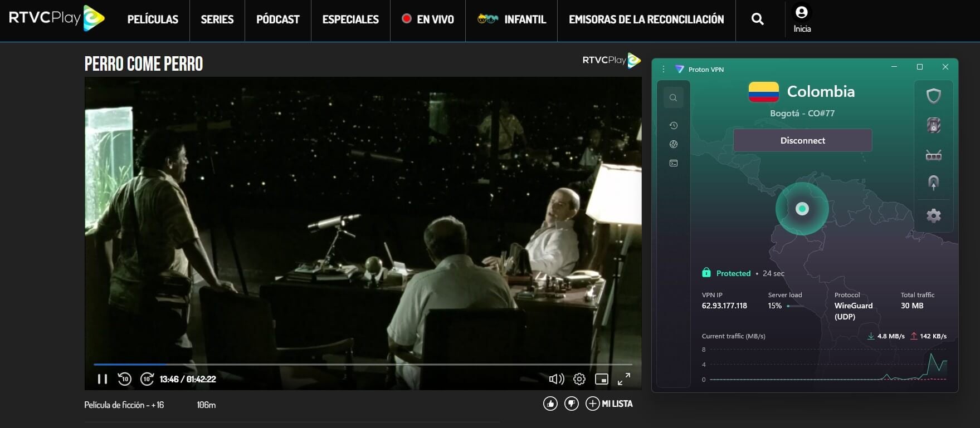Screen dimensions: 980x428
Task: Disconnect from the Proton VPN server
Action: [802, 140]
